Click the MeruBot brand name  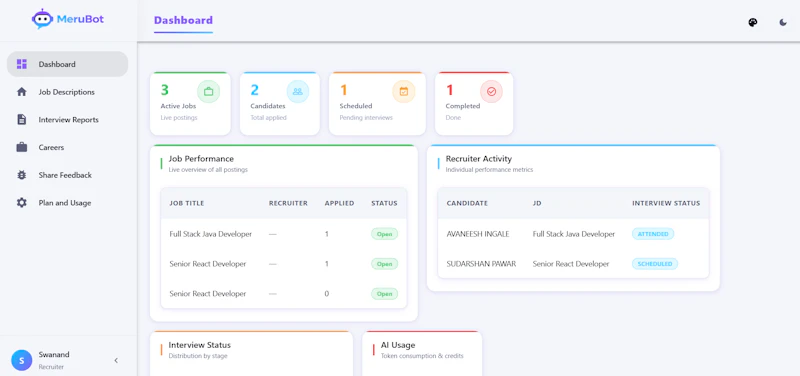(80, 19)
